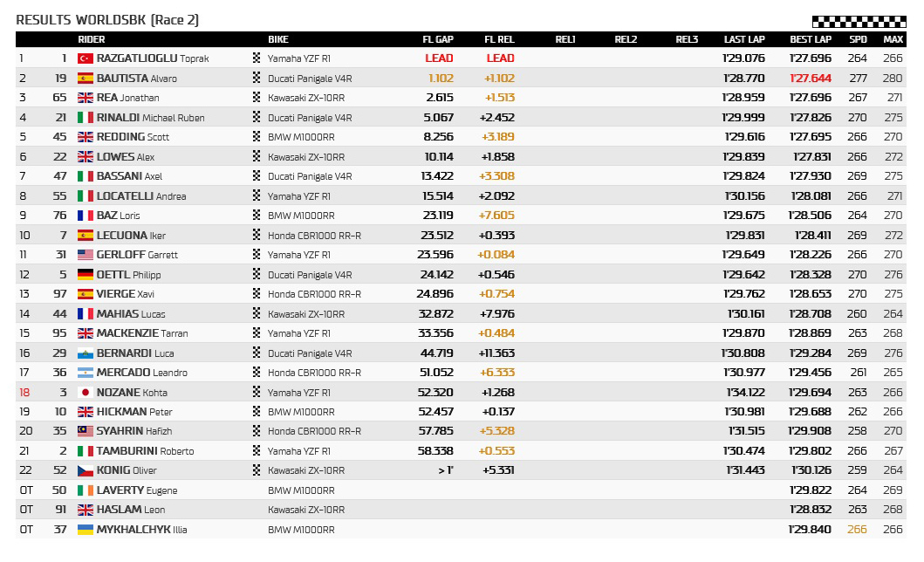Click the RIDER column header
This screenshot has height=562, width=924.
(92, 39)
